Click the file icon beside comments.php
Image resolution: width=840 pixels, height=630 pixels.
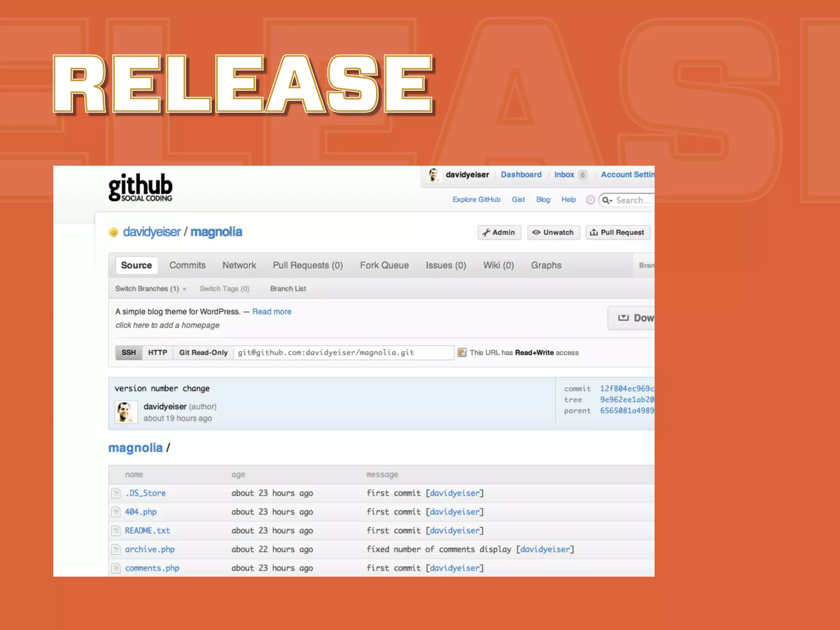[116, 568]
